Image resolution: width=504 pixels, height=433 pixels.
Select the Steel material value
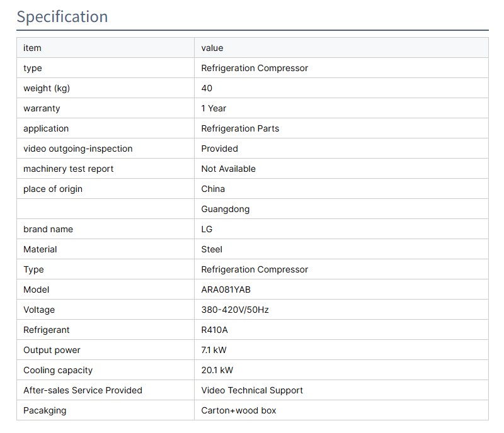(x=212, y=249)
